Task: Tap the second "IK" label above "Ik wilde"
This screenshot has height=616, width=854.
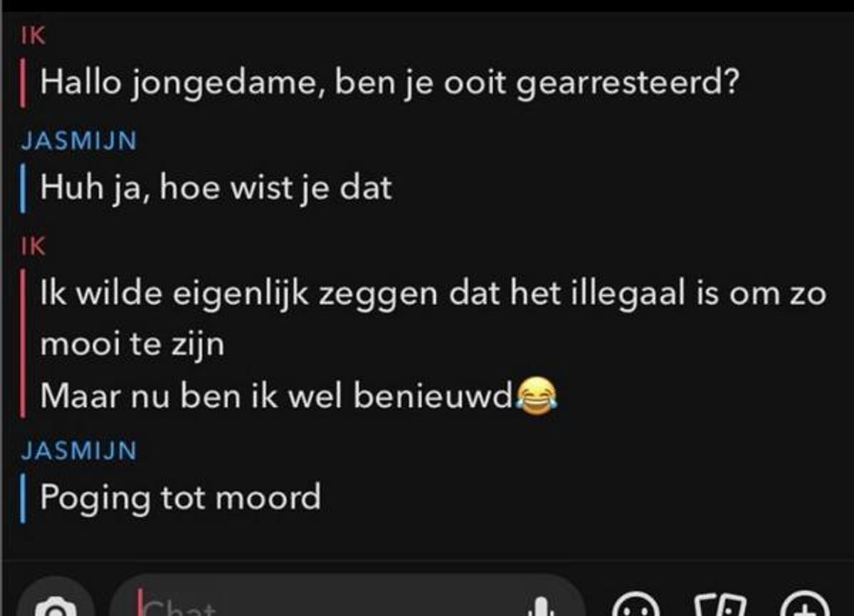Action: pos(33,247)
